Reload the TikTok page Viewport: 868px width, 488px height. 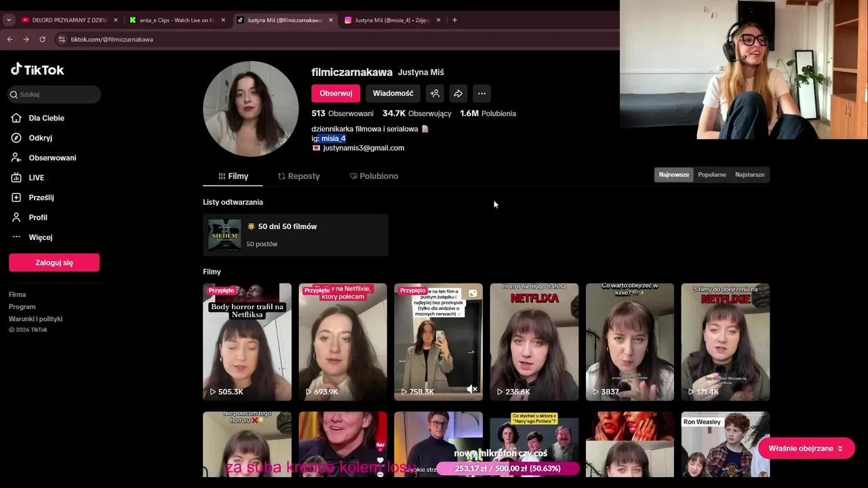[42, 39]
